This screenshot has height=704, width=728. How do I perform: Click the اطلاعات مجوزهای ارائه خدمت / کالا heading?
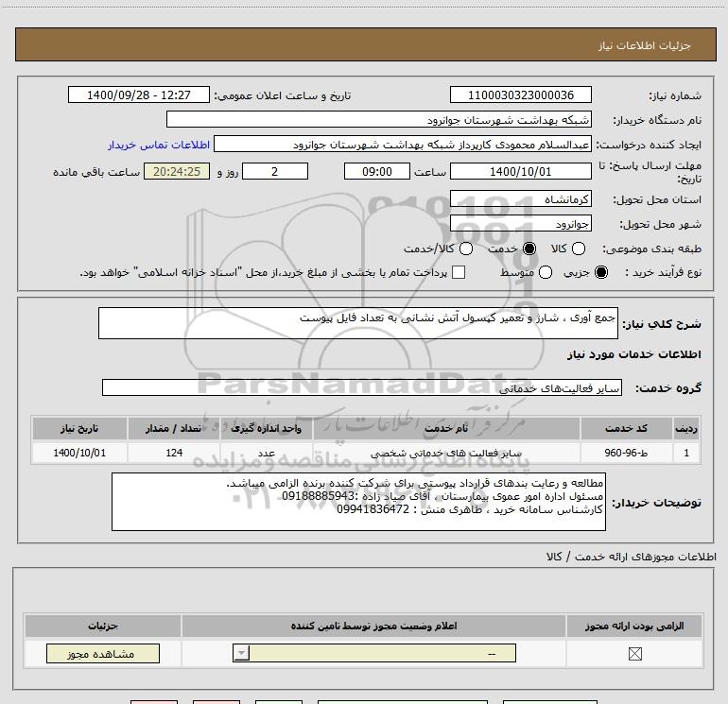(632, 557)
